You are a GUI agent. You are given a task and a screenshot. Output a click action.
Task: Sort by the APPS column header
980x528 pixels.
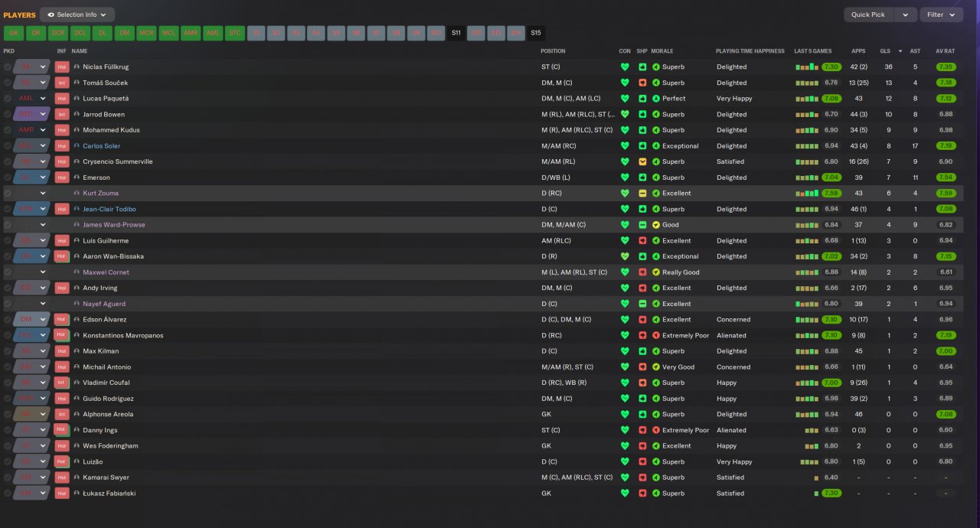858,51
